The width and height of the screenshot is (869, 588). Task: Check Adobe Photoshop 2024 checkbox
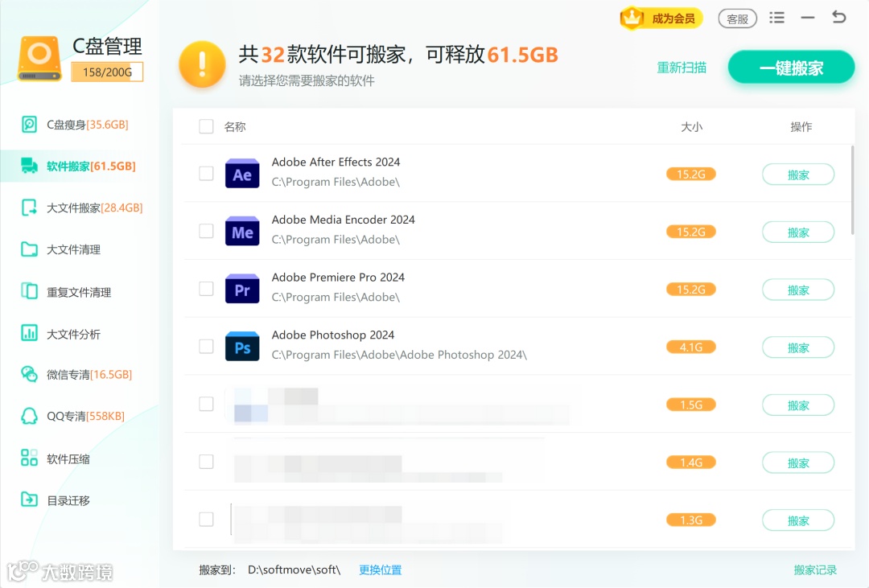(206, 347)
